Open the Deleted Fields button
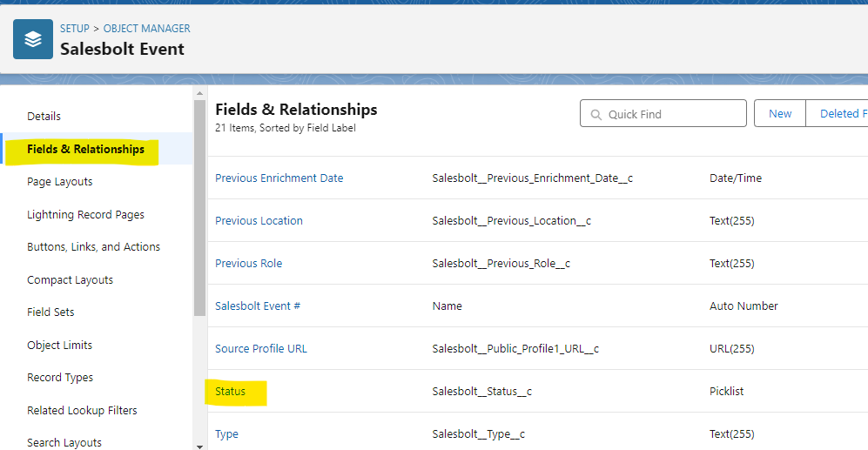This screenshot has height=450, width=868. pos(837,113)
